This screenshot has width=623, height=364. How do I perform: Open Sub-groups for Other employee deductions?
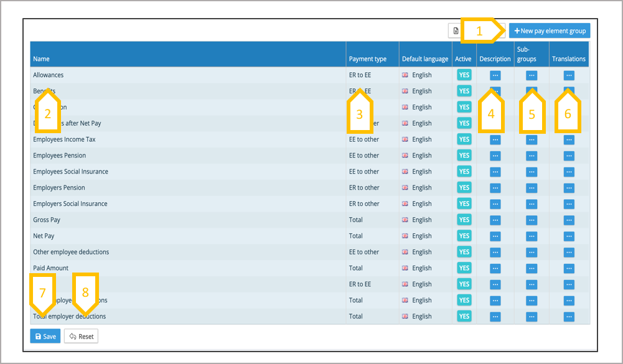point(531,253)
